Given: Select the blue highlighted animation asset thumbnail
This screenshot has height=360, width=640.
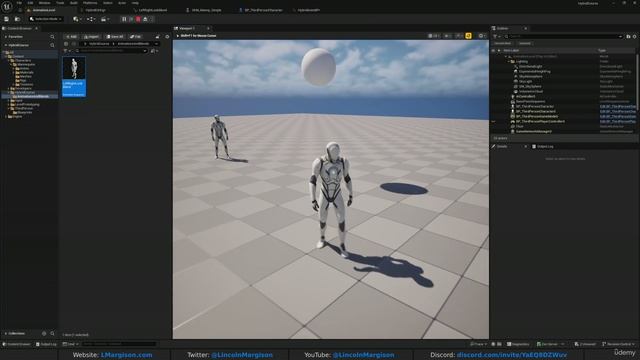Looking at the screenshot, I should (x=74, y=76).
